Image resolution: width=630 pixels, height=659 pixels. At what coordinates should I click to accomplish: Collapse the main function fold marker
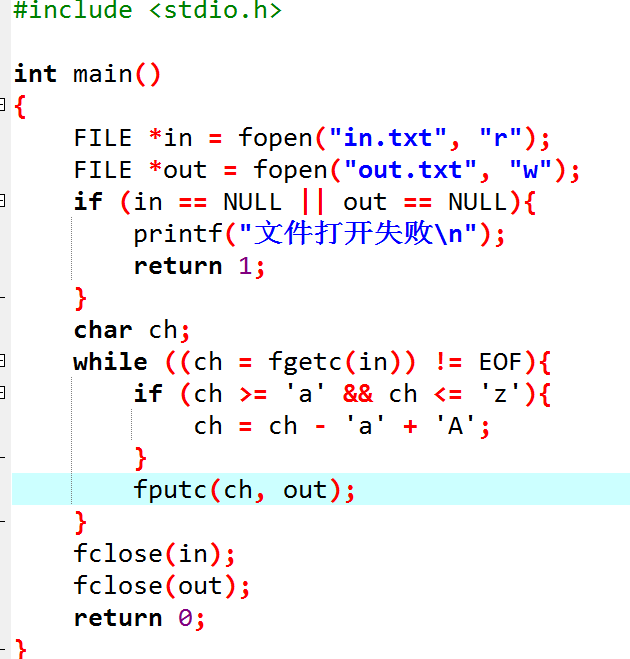[2, 104]
